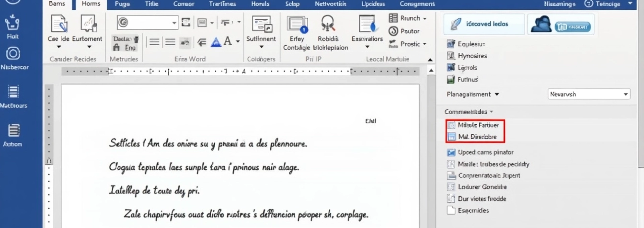Select Esecmides item
This screenshot has height=228, width=644.
coord(468,211)
